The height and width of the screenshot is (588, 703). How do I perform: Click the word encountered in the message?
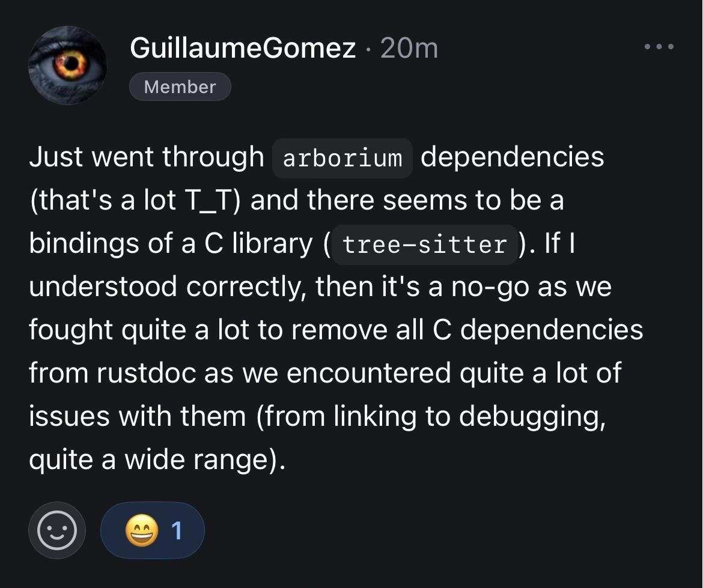369,373
